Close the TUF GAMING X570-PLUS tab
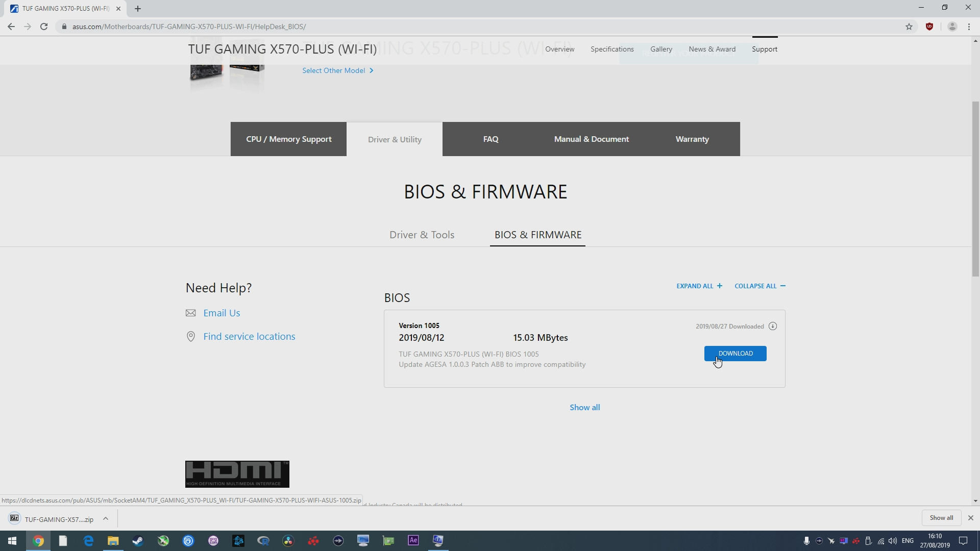980x551 pixels. click(118, 9)
